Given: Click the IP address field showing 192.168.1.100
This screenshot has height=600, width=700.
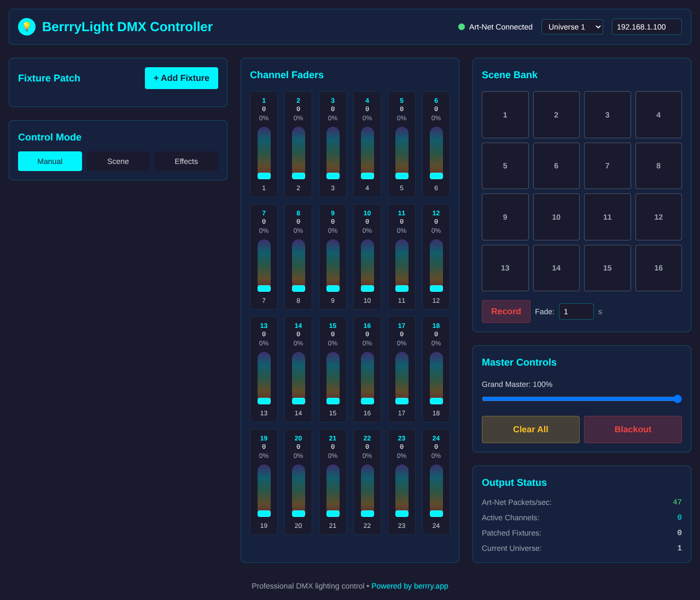Looking at the screenshot, I should 646,26.
